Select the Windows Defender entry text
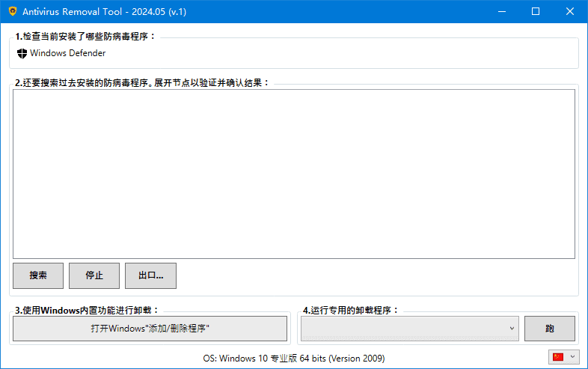Viewport: 588px width, 369px height. tap(67, 53)
